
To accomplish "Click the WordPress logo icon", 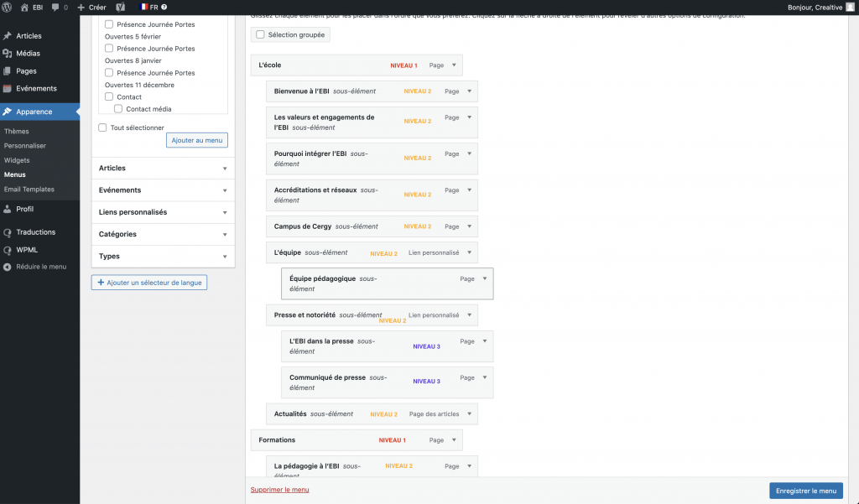I will pyautogui.click(x=7, y=7).
